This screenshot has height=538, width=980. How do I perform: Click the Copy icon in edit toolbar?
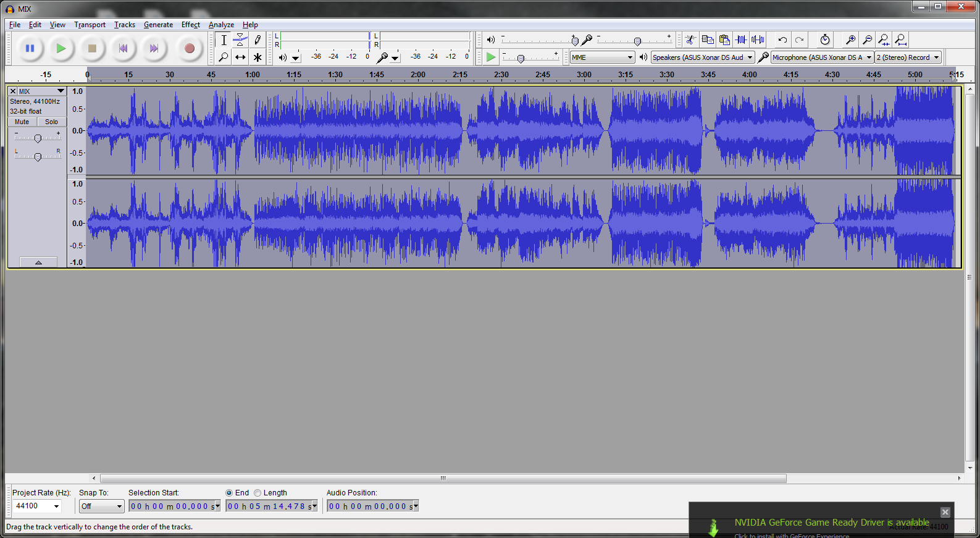708,40
